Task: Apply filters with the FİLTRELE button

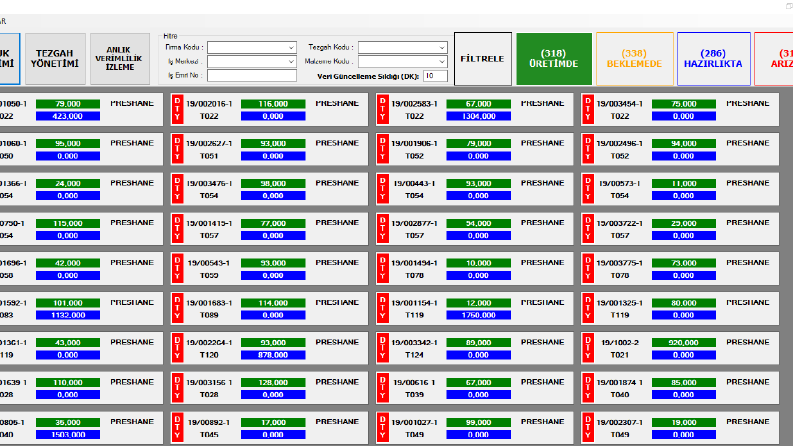Action: (482, 59)
